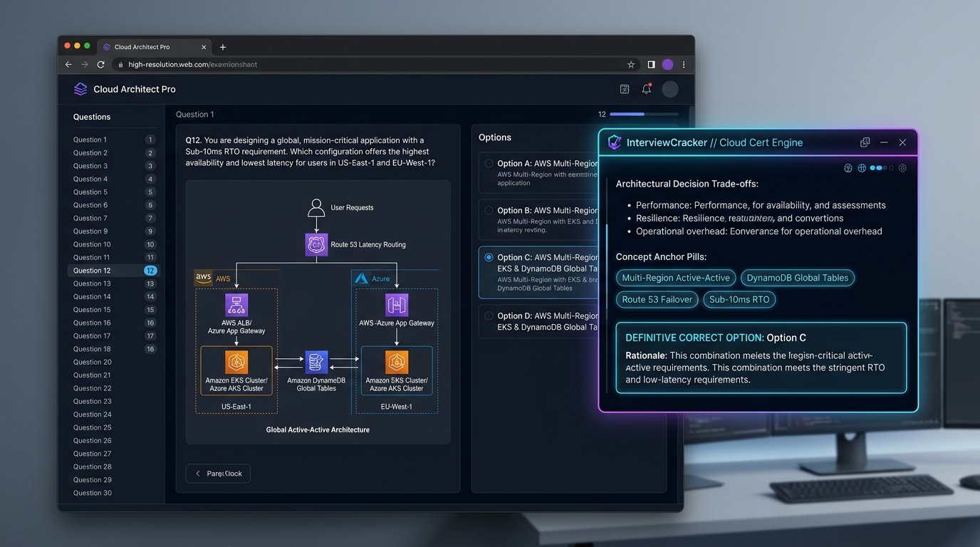Click the macOS green window button on the browser
The image size is (980, 547).
coord(87,46)
